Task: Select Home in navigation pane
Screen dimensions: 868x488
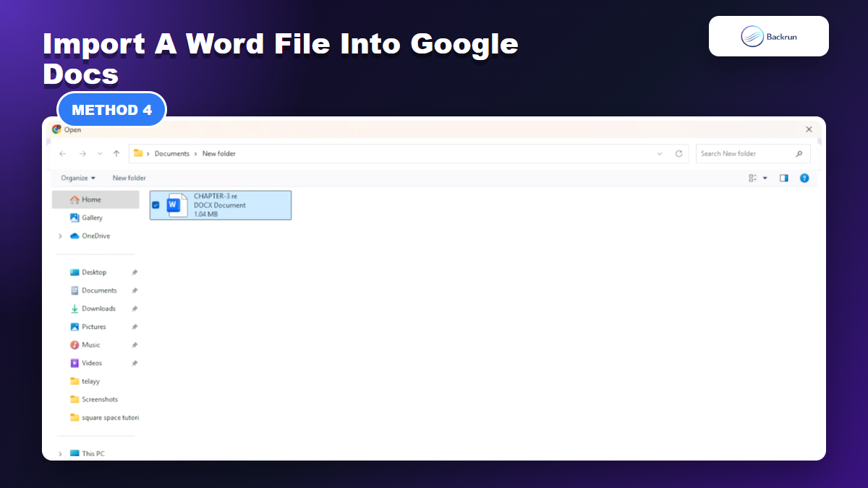Action: (95, 200)
